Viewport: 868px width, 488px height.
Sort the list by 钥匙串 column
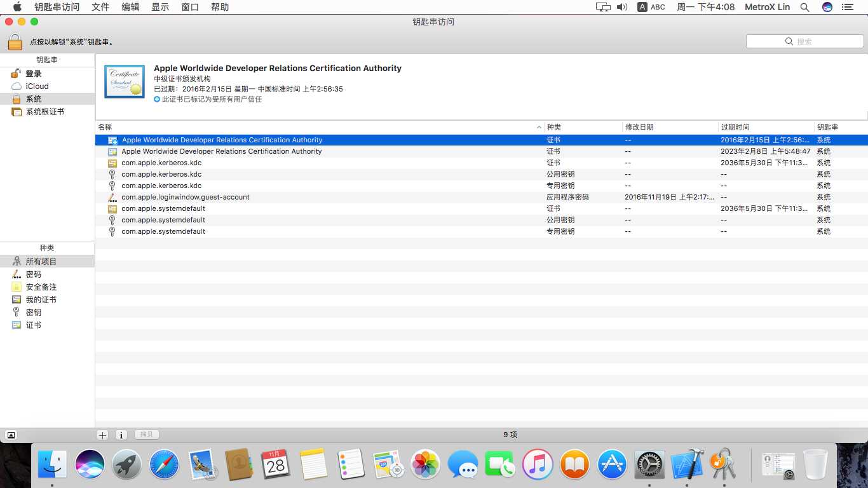tap(841, 127)
